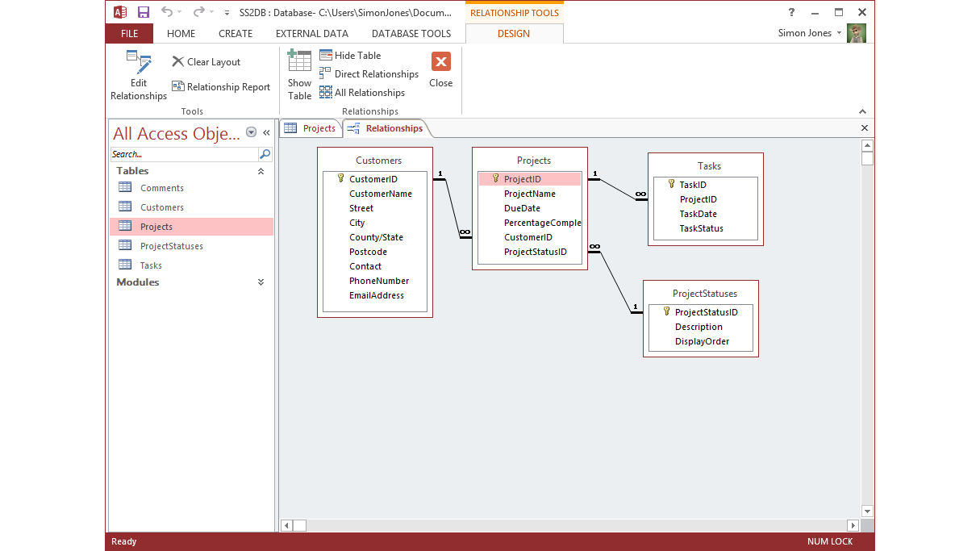
Task: Switch to EXTERNAL DATA ribbon tab
Action: (x=312, y=33)
